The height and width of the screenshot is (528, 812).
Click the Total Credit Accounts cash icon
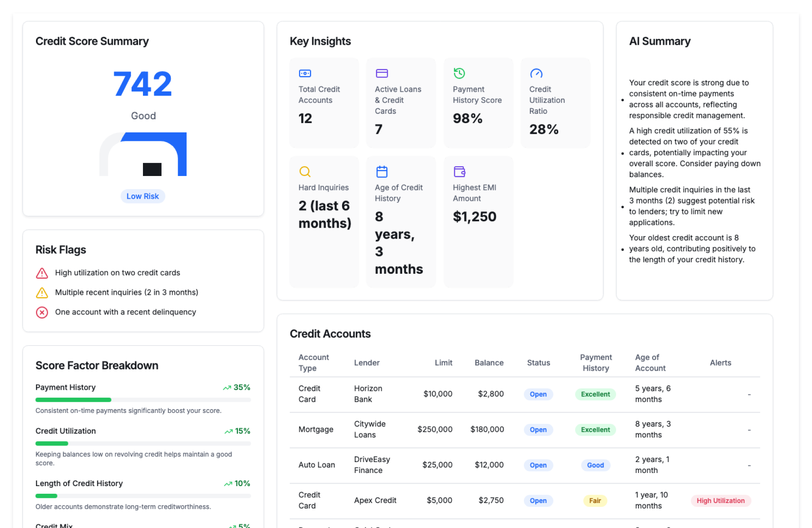[305, 73]
